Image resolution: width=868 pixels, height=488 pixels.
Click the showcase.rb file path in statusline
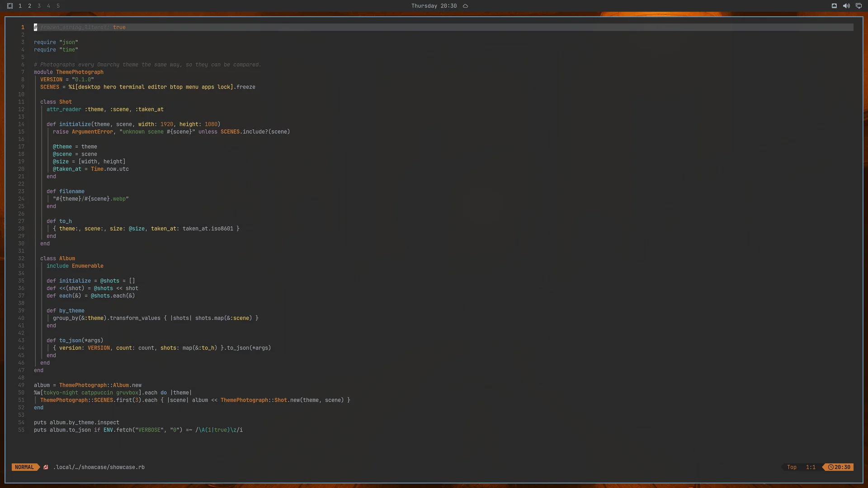[99, 467]
